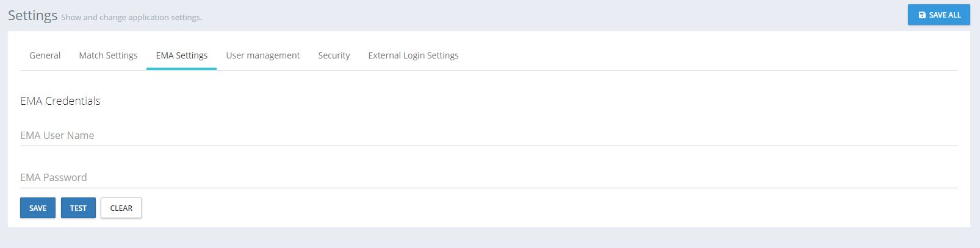980x248 pixels.
Task: Hit the CLEAR button
Action: pyautogui.click(x=121, y=208)
